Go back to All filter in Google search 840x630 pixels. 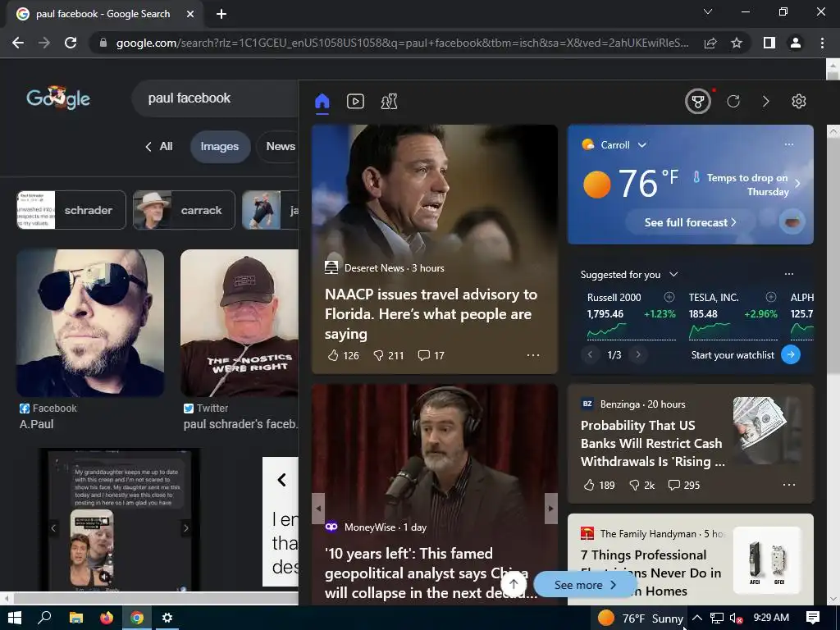[159, 146]
